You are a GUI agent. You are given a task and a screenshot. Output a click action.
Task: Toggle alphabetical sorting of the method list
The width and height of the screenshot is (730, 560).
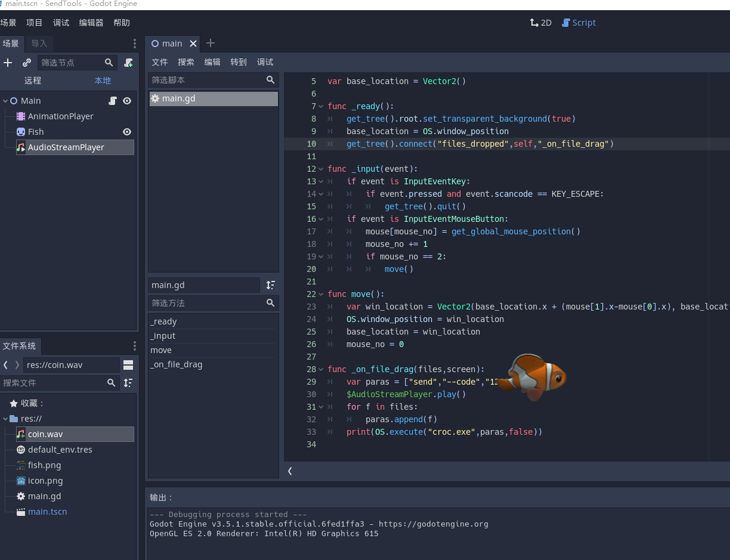tap(271, 285)
